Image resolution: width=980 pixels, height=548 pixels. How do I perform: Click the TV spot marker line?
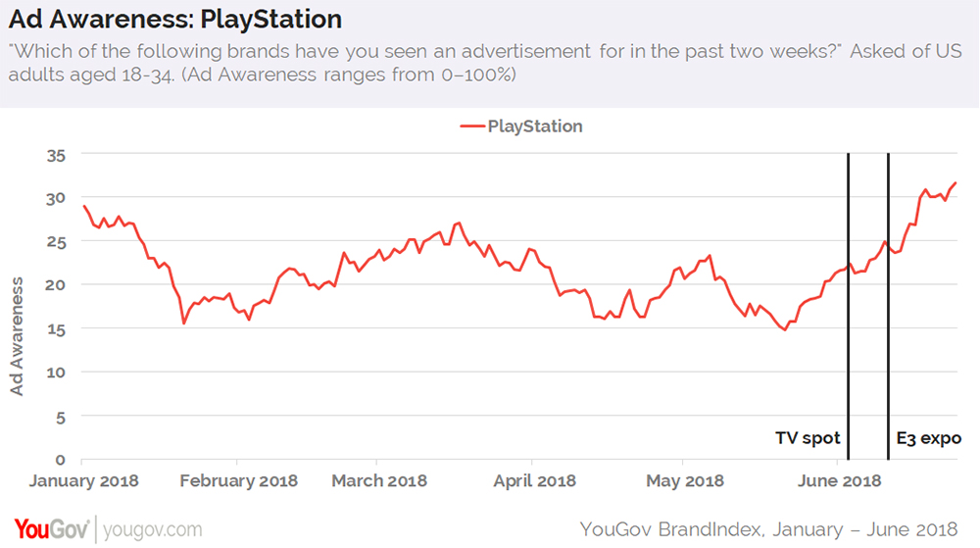(x=848, y=294)
